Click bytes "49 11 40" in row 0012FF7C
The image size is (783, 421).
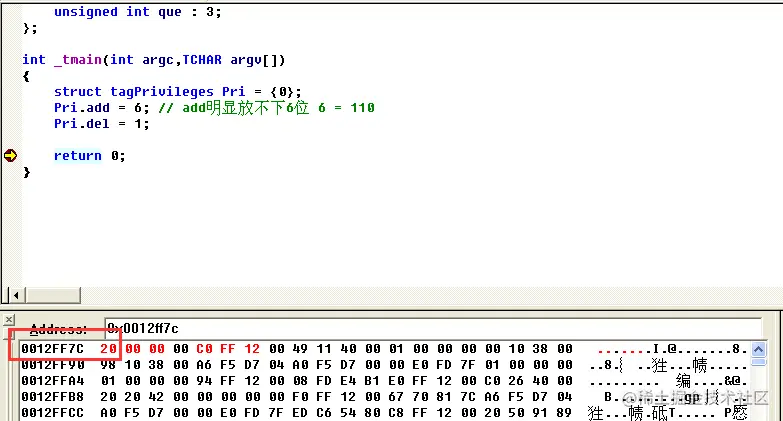[325, 349]
